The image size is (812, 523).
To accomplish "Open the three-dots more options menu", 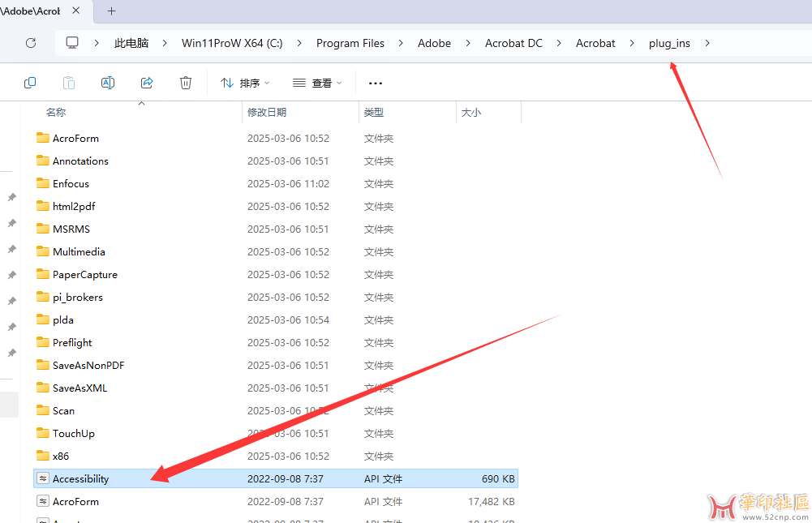I will pyautogui.click(x=376, y=83).
